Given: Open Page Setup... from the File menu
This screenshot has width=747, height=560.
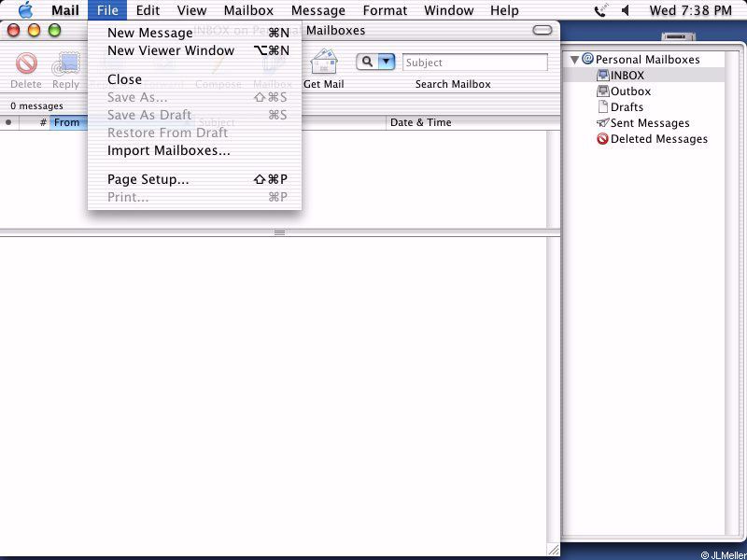Looking at the screenshot, I should click(195, 179).
